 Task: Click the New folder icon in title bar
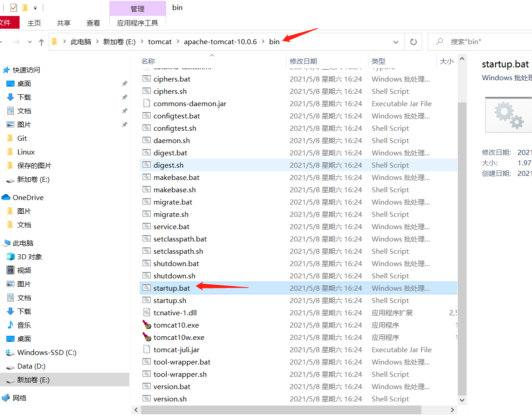25,7
